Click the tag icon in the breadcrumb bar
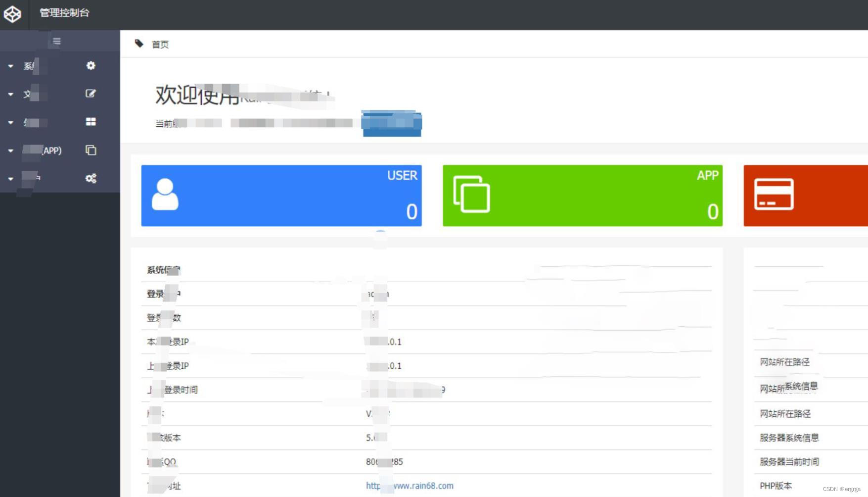This screenshot has height=497, width=868. tap(139, 44)
